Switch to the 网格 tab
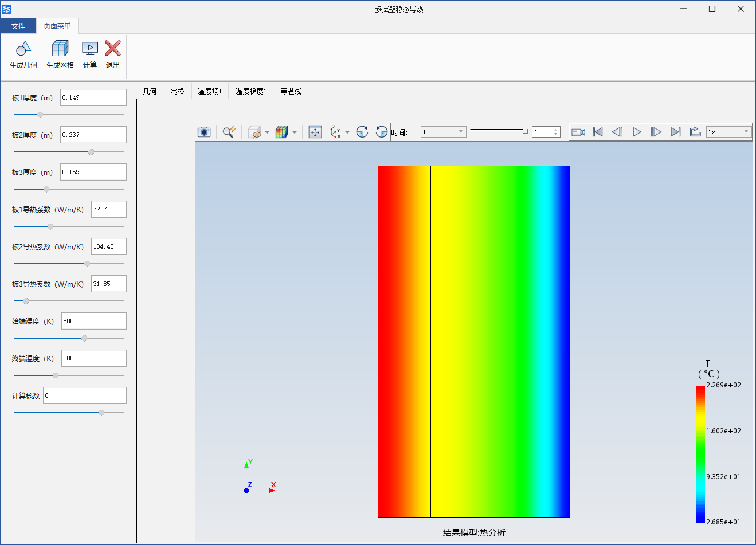Screen dimensions: 756x545 point(178,91)
